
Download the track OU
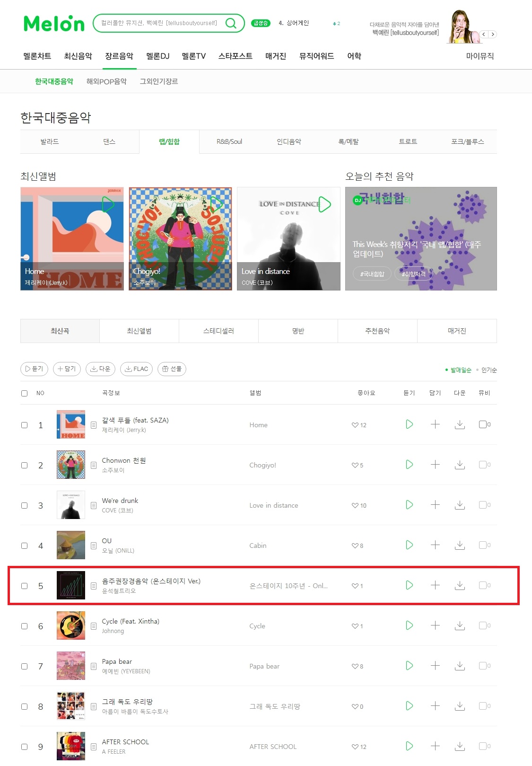click(460, 545)
